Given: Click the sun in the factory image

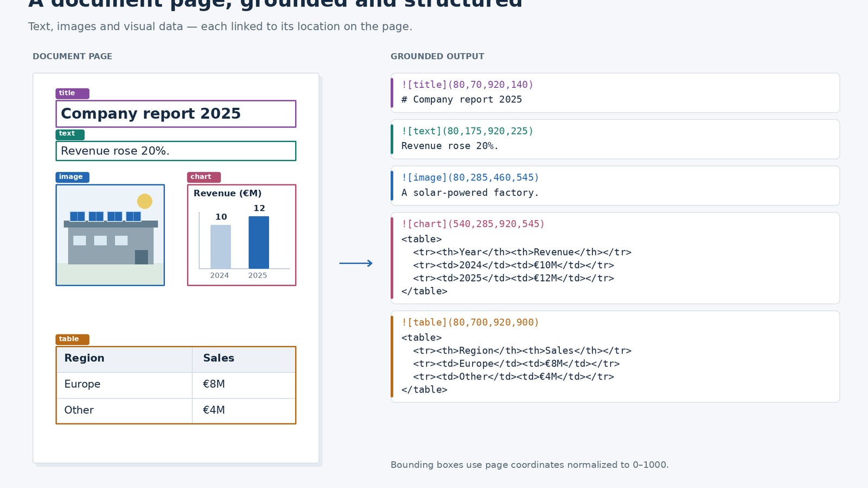Looking at the screenshot, I should pyautogui.click(x=145, y=201).
